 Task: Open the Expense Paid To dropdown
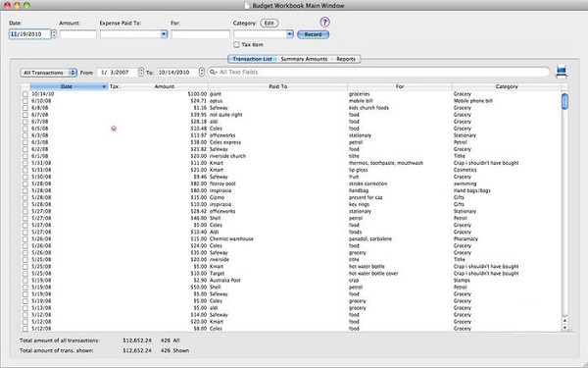(x=164, y=34)
